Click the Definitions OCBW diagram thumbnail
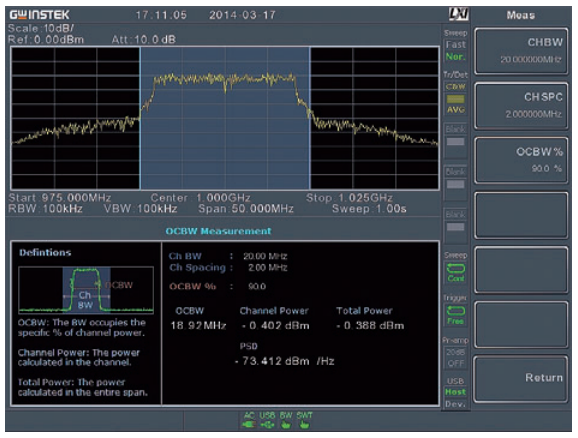 (x=86, y=290)
